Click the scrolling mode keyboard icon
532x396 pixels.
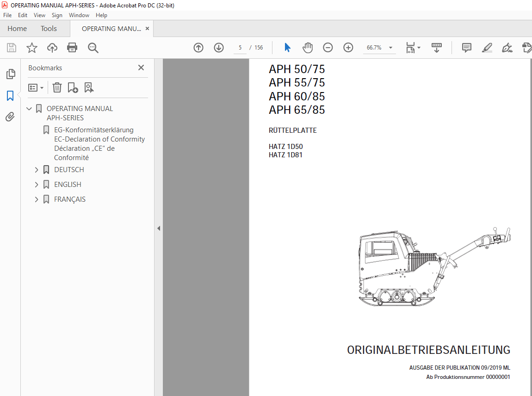coord(437,48)
